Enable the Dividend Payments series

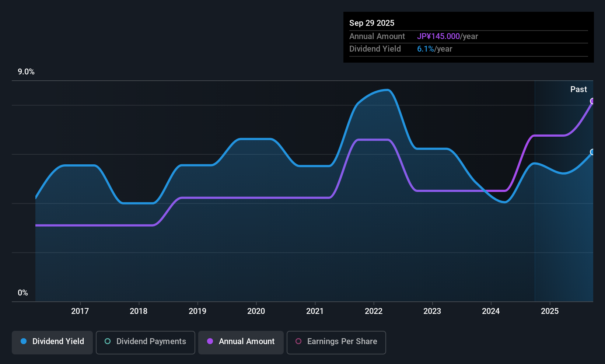coord(145,342)
